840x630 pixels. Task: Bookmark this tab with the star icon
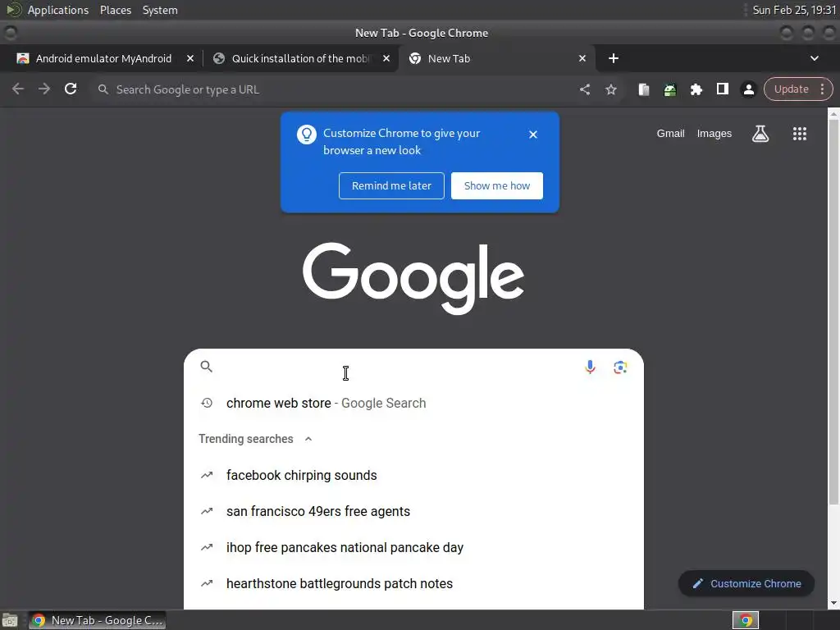point(610,89)
